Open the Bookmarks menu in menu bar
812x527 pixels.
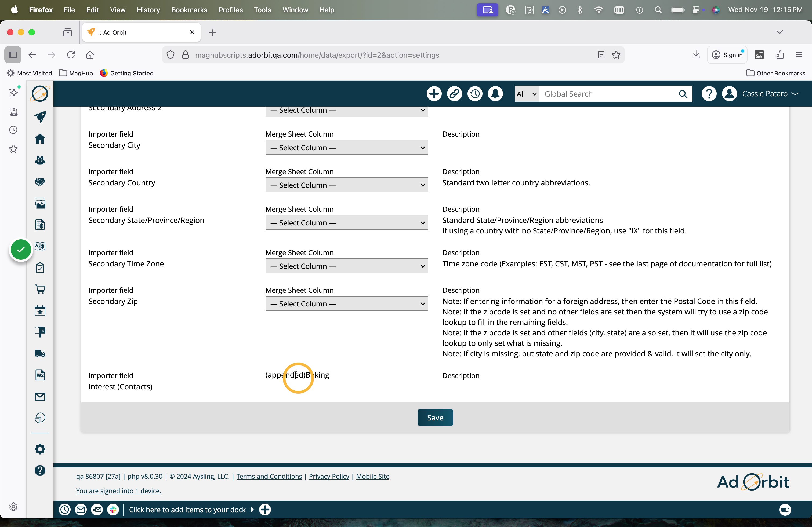point(189,10)
